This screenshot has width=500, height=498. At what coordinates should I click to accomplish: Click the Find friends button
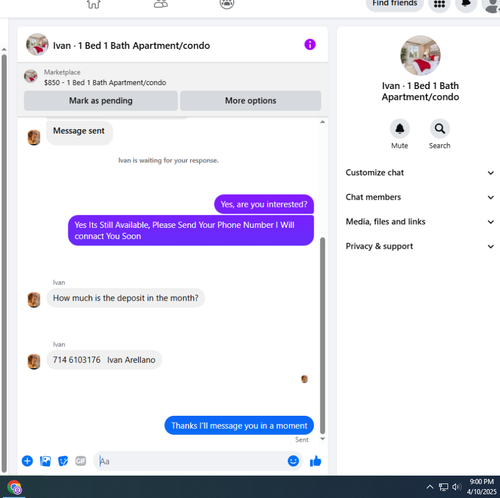point(395,4)
